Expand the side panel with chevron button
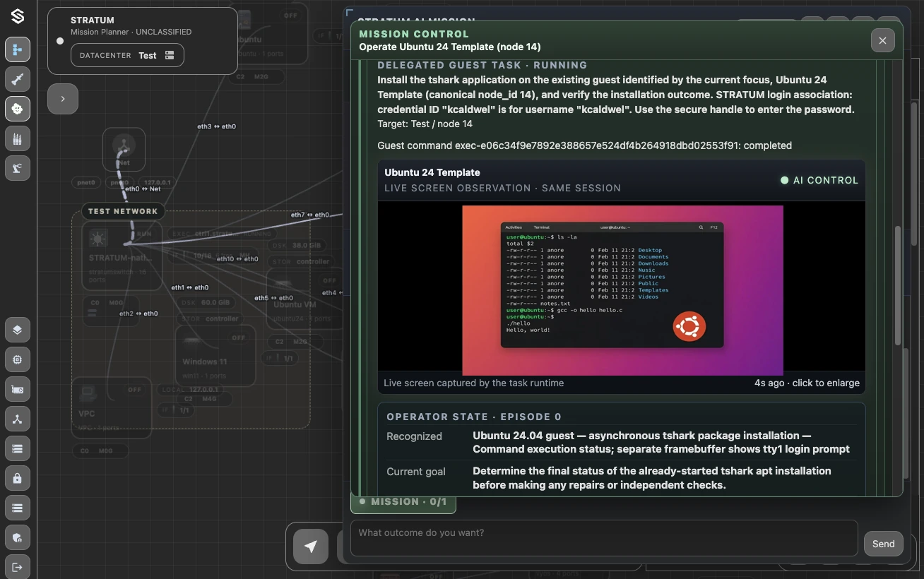The image size is (924, 579). 63,99
